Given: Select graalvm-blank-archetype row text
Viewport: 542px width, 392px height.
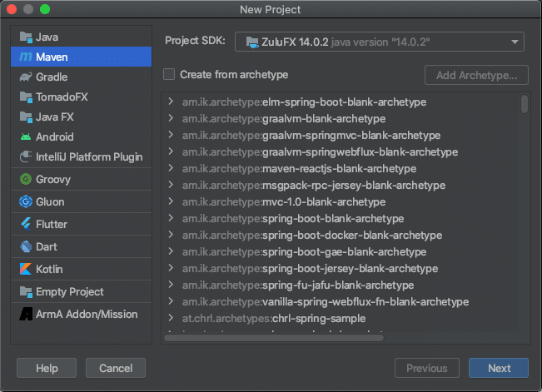Looking at the screenshot, I should [x=284, y=118].
